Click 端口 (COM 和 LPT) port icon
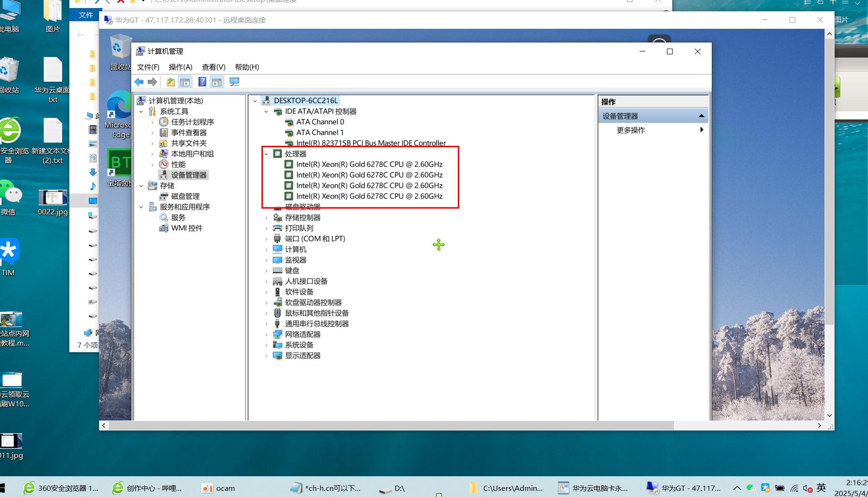This screenshot has height=497, width=868. tap(278, 239)
